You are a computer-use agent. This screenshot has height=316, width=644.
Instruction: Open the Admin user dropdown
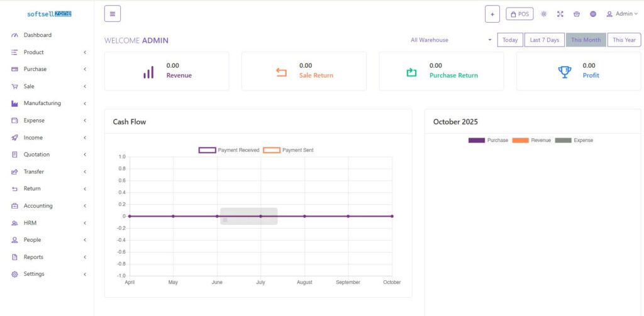pyautogui.click(x=621, y=14)
